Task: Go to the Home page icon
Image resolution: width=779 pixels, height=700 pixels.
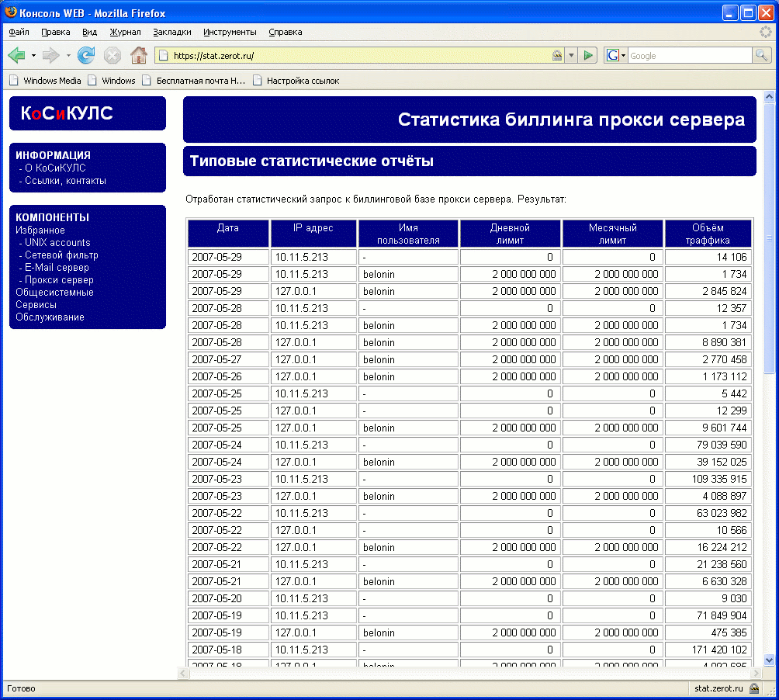Action: 139,55
